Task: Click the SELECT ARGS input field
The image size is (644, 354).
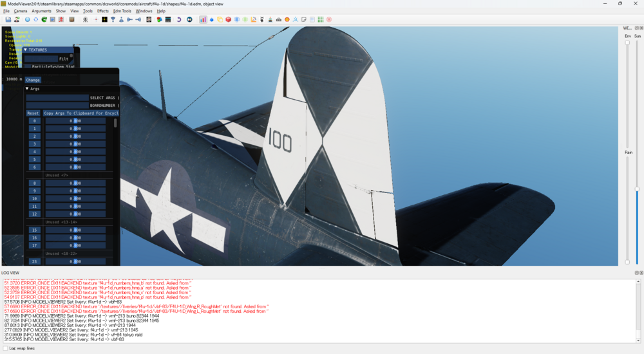Action: pos(57,98)
